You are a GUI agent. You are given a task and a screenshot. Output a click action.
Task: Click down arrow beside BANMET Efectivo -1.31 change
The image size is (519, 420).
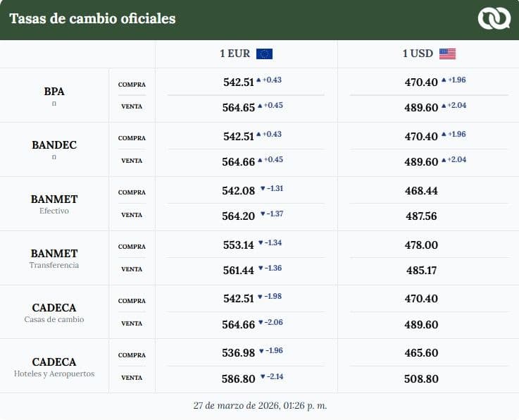point(263,188)
